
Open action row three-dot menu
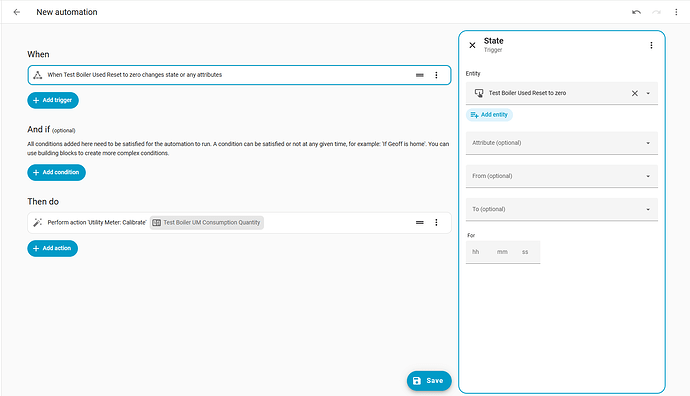[x=436, y=223]
